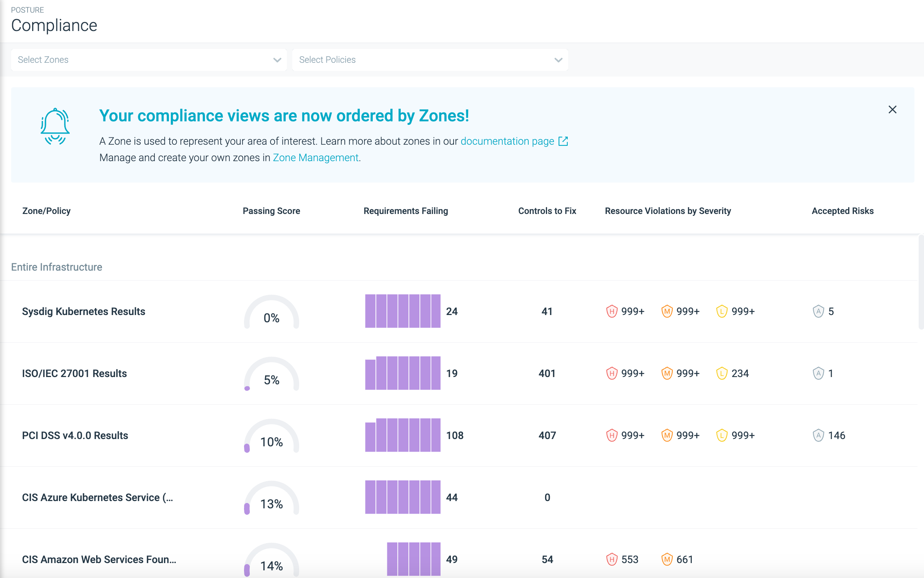Click accepted risks shield showing 146

(x=818, y=435)
